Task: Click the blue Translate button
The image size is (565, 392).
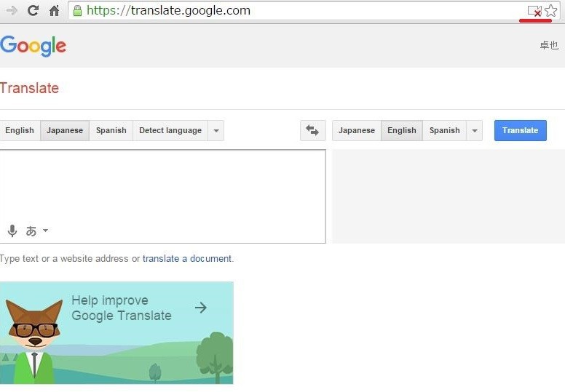Action: (x=521, y=130)
